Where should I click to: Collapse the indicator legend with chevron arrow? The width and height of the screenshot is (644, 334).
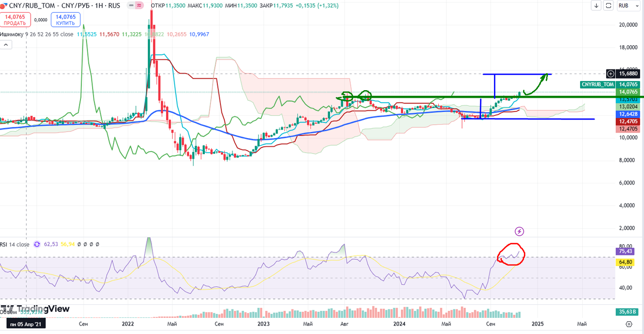point(6,45)
